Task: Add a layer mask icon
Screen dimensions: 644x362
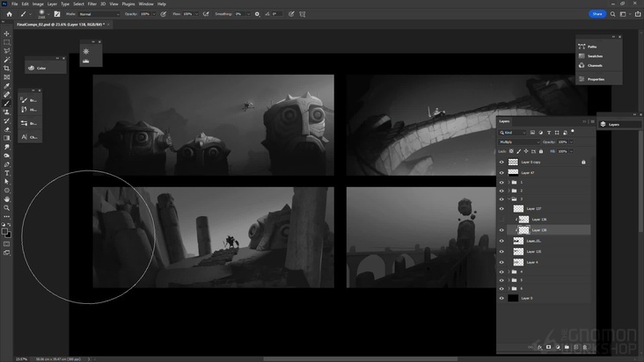Action: [x=549, y=347]
